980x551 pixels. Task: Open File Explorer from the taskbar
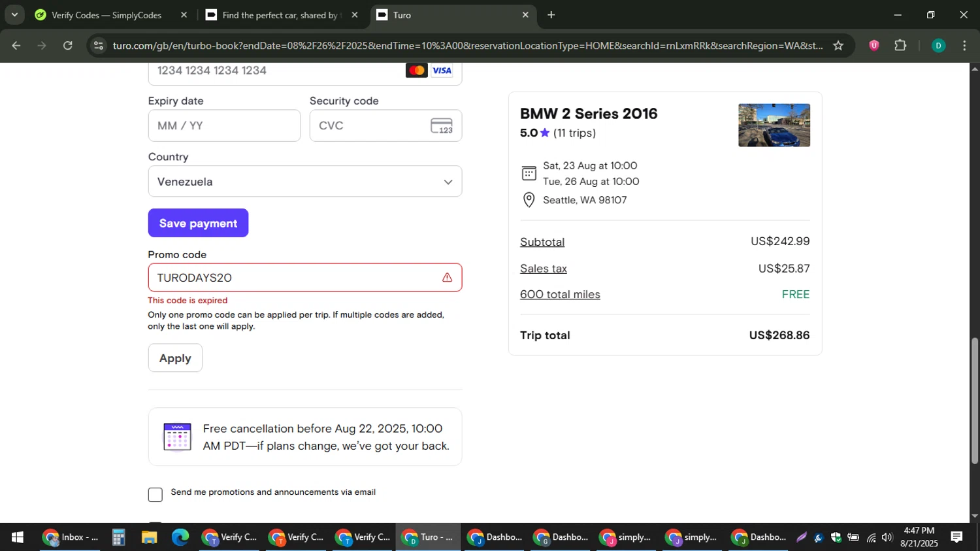(149, 537)
